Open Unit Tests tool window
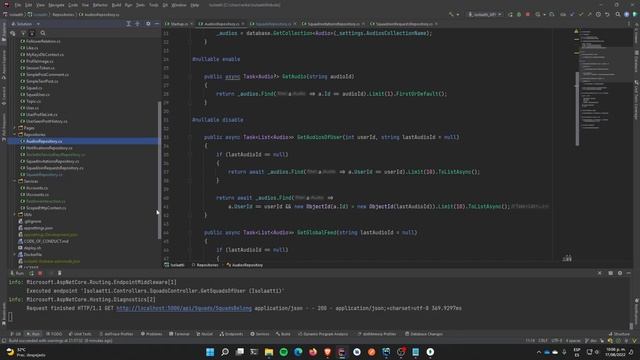Screen dimensions: 640x360 click(x=80, y=334)
